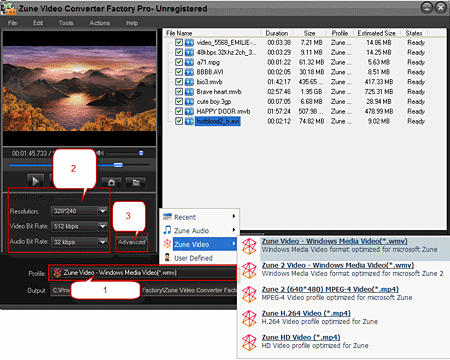Uncheck the Brave heart.rmvb checkbox

point(179,92)
